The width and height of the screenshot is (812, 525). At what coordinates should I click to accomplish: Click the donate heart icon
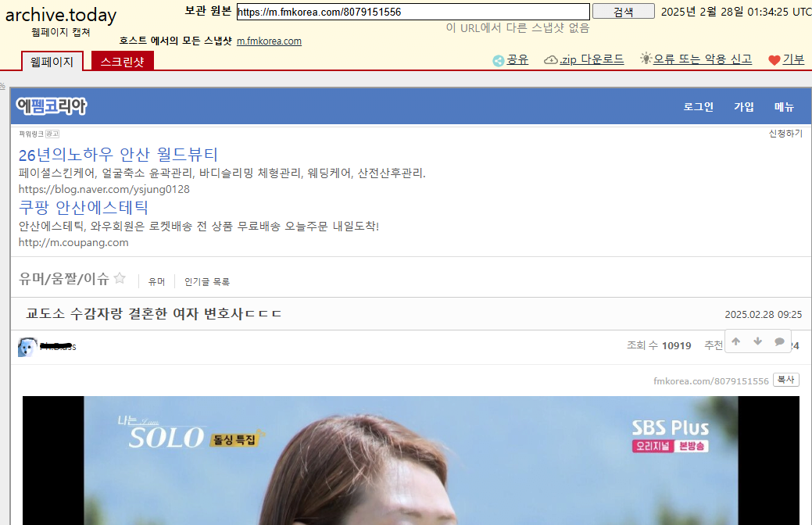click(x=774, y=60)
